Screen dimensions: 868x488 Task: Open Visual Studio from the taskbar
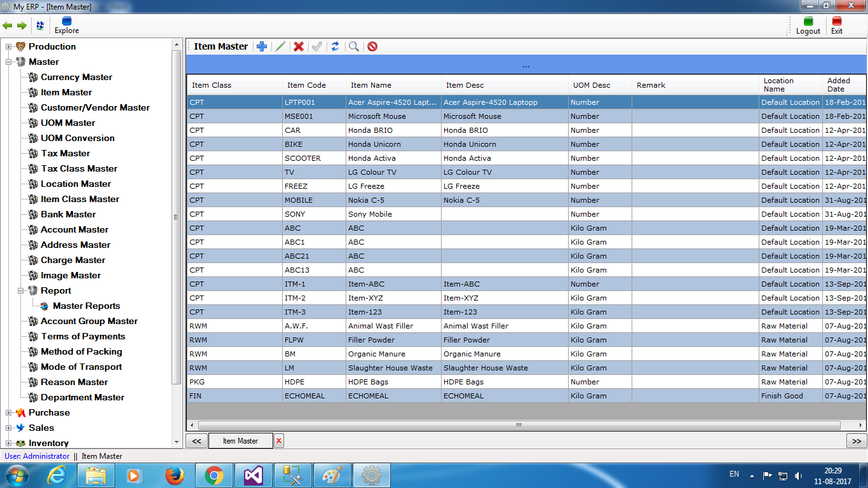pos(253,475)
